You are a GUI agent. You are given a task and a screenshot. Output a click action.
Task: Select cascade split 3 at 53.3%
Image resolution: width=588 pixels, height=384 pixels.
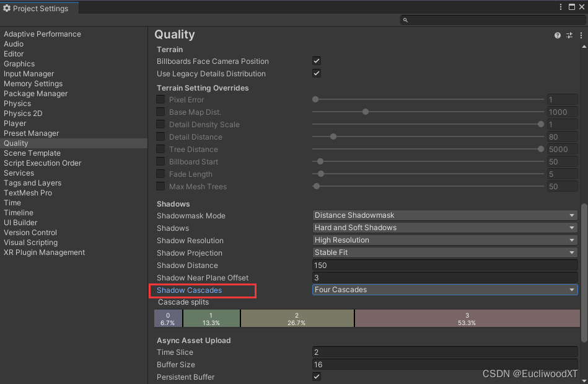pos(467,318)
